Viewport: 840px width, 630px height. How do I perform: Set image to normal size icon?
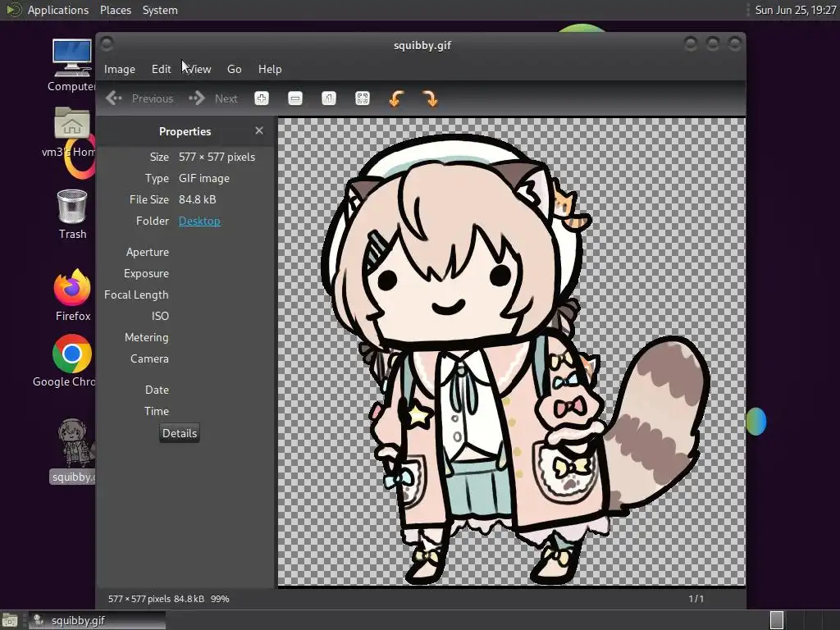coord(329,98)
